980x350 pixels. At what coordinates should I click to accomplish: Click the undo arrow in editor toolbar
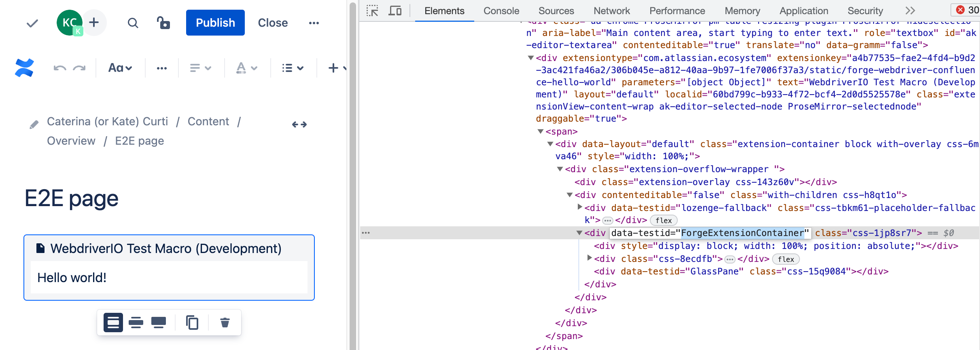60,68
